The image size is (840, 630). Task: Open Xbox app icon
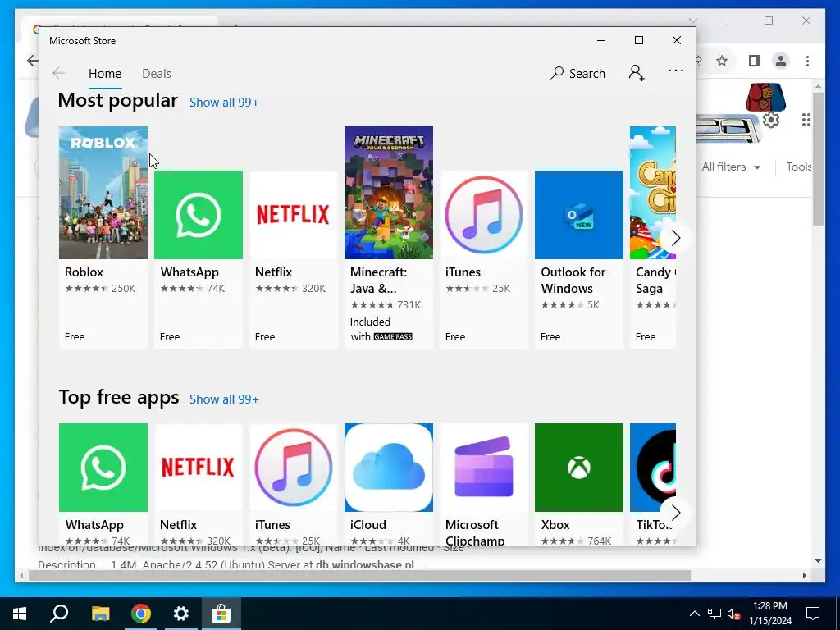pos(579,468)
